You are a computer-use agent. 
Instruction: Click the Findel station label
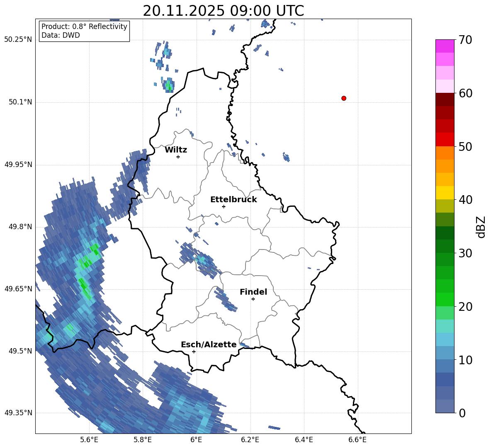click(x=253, y=292)
